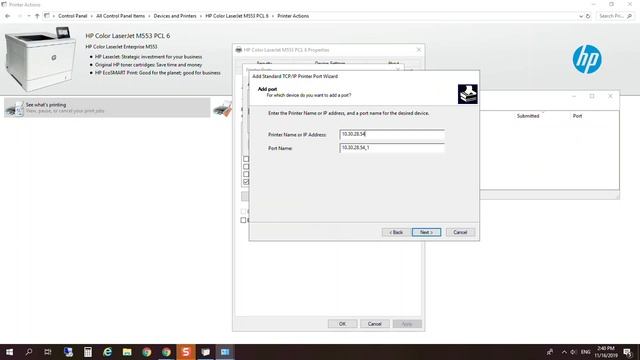Click Back in the port wizard

coord(396,232)
